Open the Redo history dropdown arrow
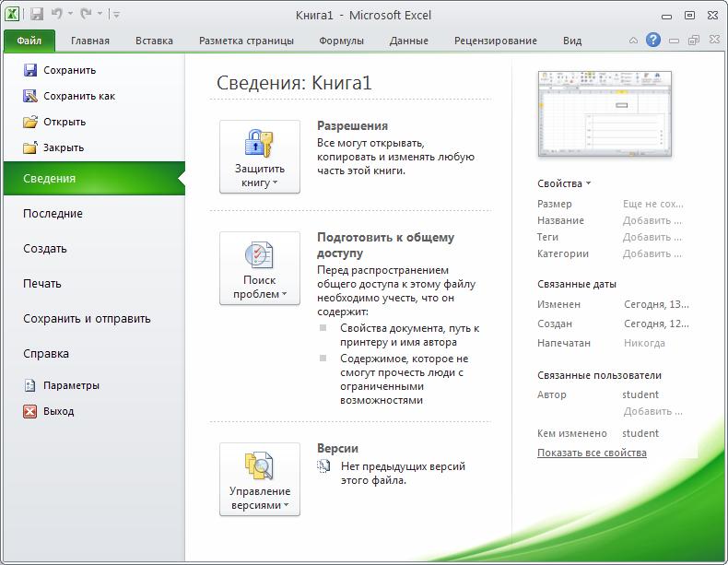The height and width of the screenshot is (565, 728). coord(100,14)
